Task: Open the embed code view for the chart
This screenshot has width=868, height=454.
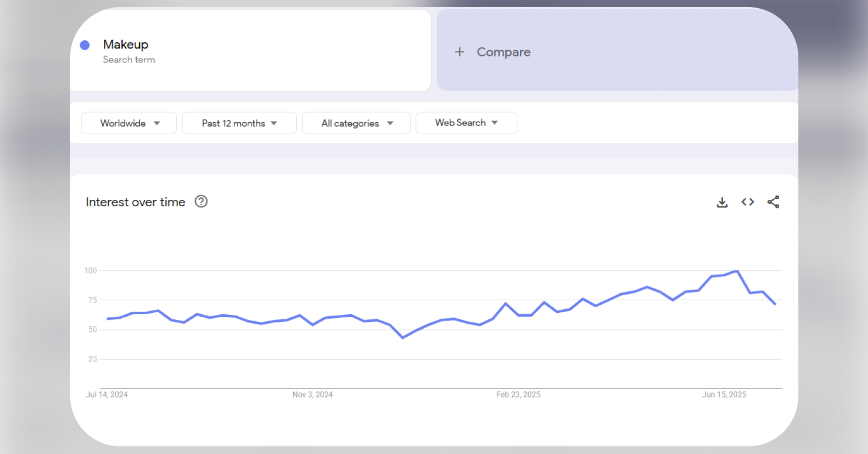Action: (747, 202)
